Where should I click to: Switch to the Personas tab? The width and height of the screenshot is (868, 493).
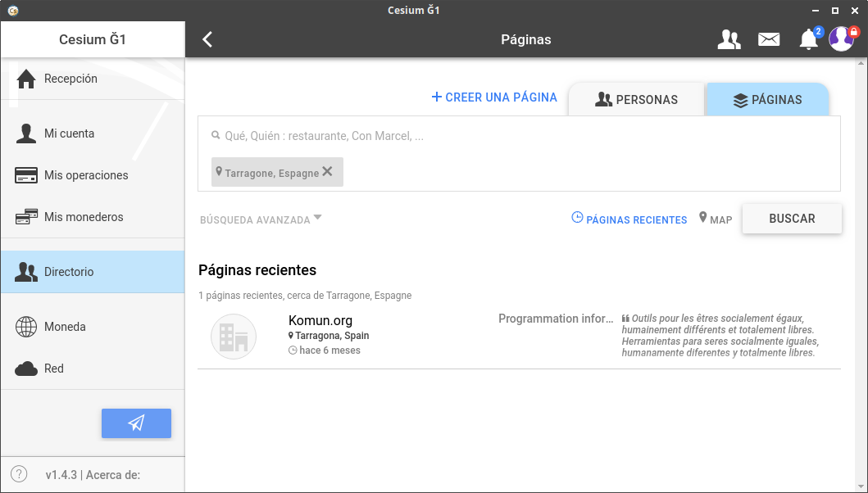click(636, 100)
